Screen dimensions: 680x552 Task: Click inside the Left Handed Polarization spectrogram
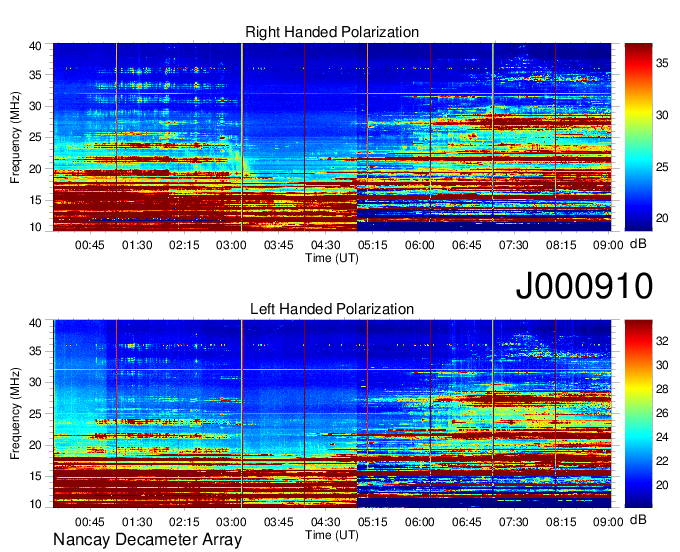[x=332, y=414]
